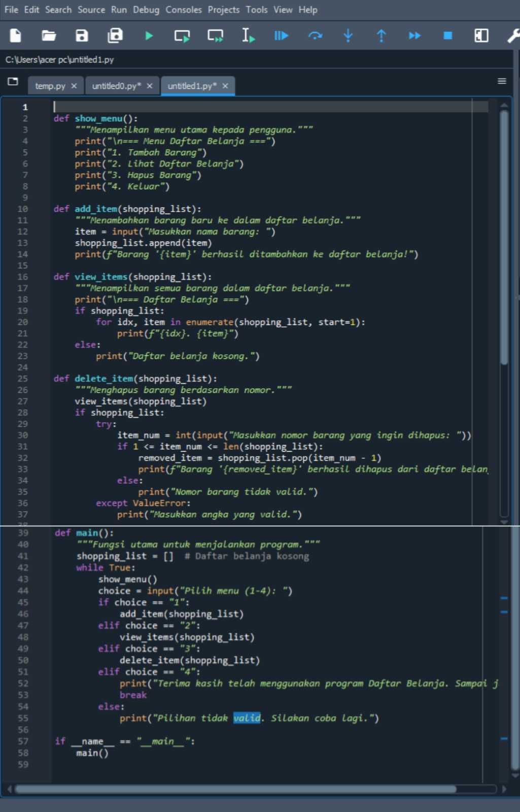Open the Tools menu

[x=257, y=10]
